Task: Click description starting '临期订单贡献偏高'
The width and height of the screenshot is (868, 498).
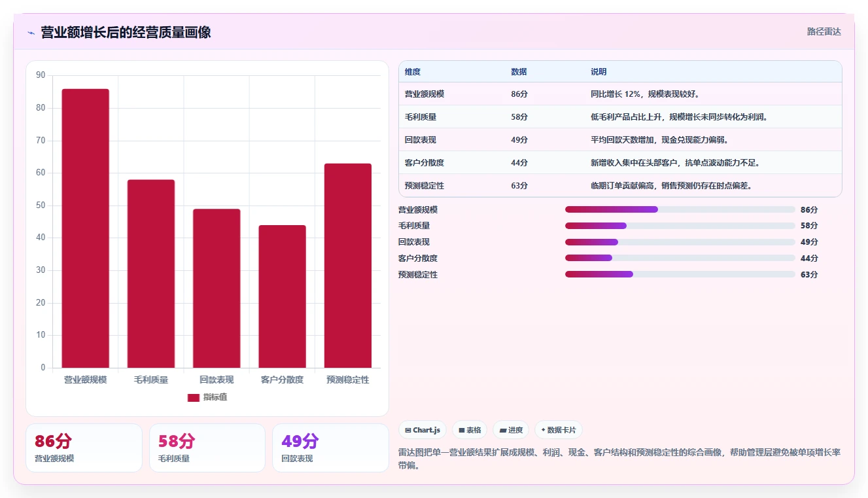Action: [x=671, y=186]
